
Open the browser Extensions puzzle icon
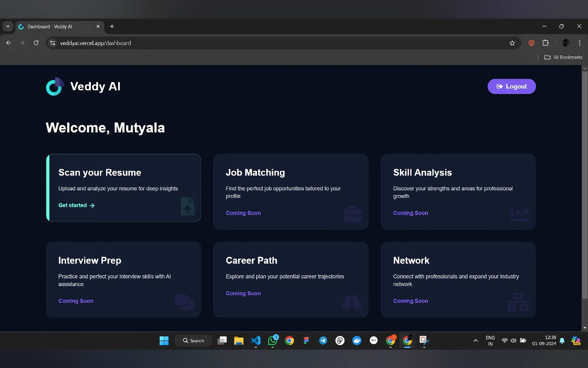(x=545, y=43)
